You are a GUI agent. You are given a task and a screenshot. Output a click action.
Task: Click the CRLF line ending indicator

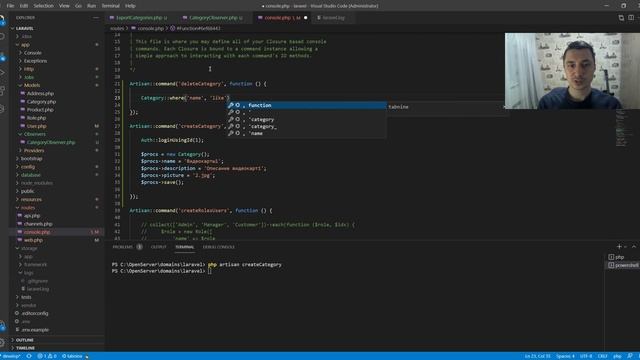click(x=602, y=356)
